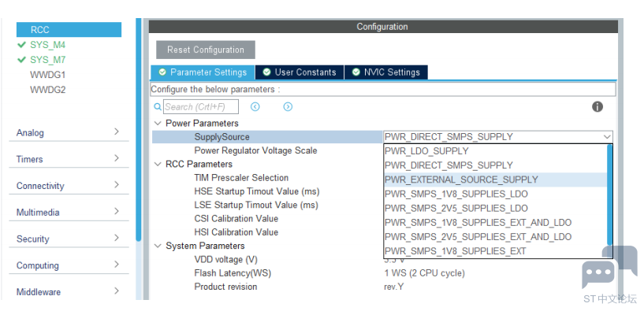Select VDD voltage (V) row
The image size is (644, 311).
(226, 259)
